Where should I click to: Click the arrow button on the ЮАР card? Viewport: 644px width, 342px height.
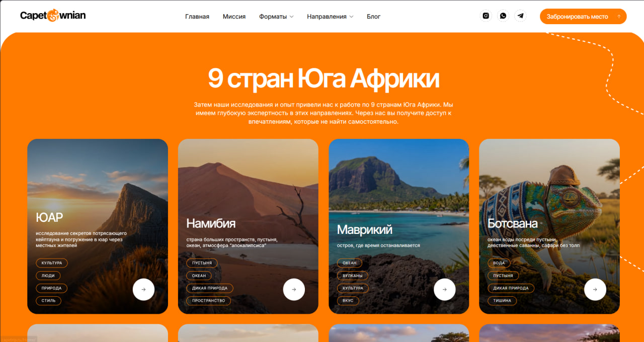click(x=143, y=290)
